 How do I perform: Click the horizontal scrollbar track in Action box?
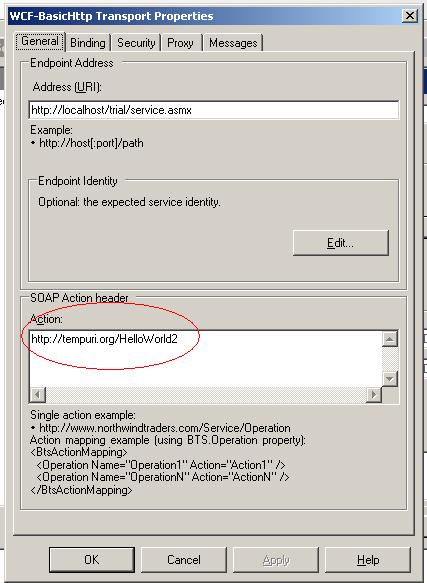click(206, 395)
